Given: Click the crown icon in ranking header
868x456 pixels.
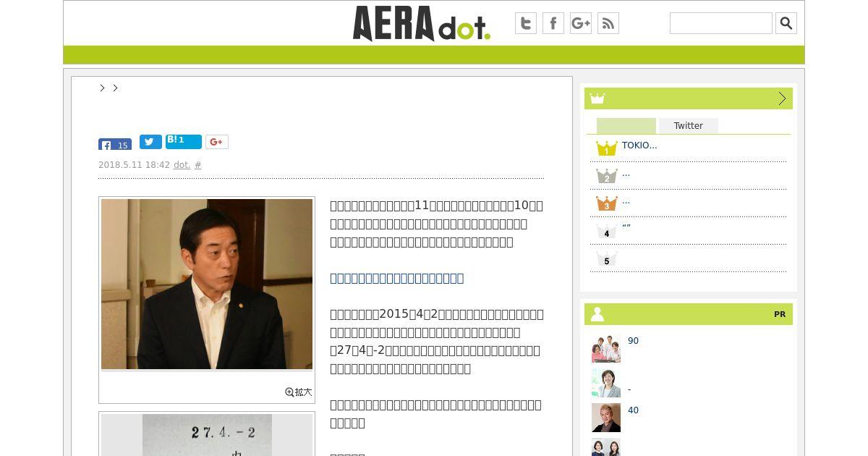Looking at the screenshot, I should pos(597,98).
